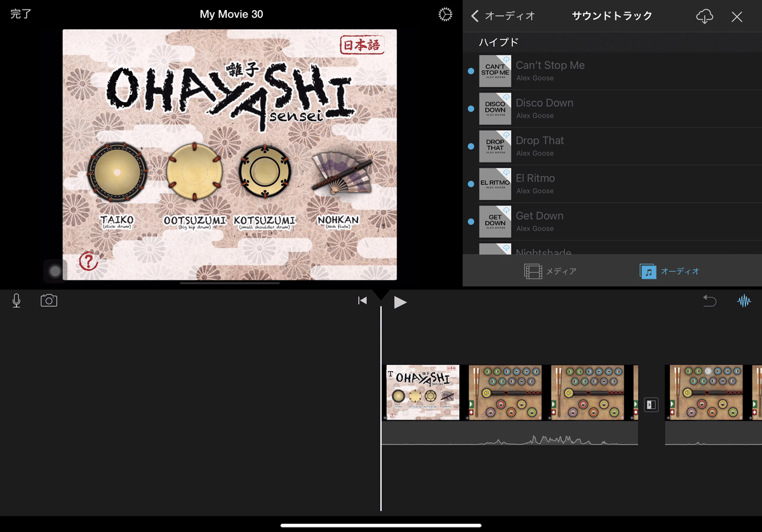
Task: Tap NOHKAN fan and flute in preview
Action: pos(342,173)
